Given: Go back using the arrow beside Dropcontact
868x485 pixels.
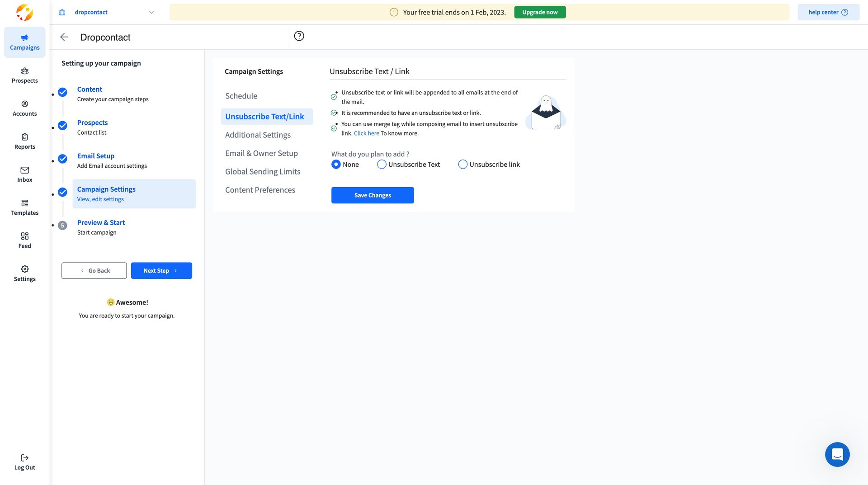Looking at the screenshot, I should pos(64,37).
